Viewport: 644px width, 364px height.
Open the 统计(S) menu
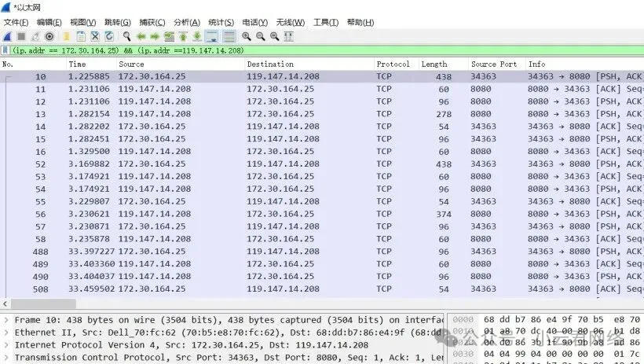[222, 23]
